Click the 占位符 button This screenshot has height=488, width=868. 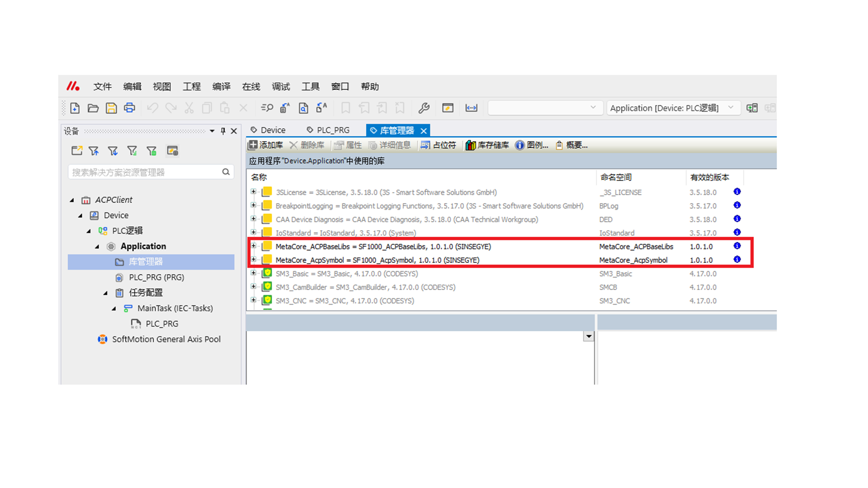[x=439, y=145]
